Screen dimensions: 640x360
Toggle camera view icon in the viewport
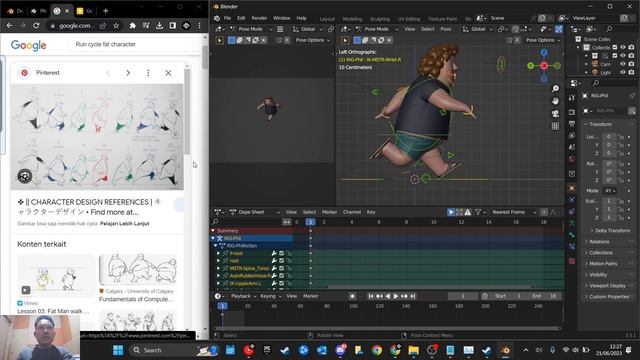click(556, 113)
